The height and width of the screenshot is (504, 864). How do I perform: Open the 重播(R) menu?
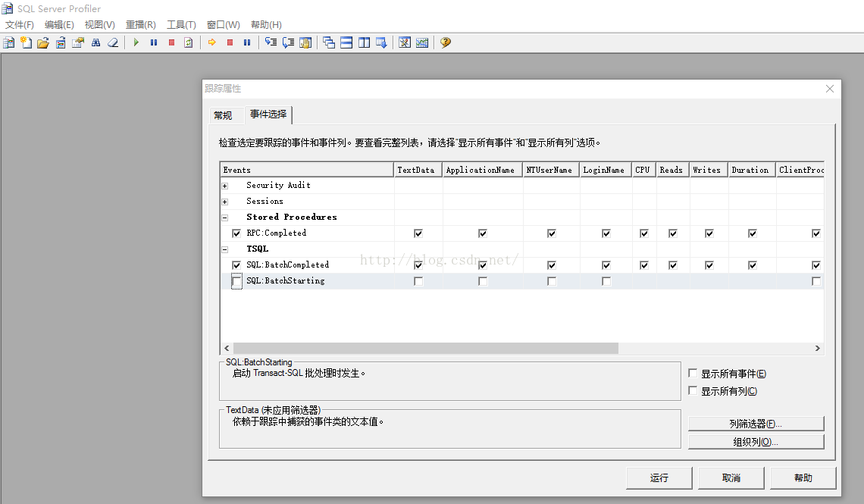click(140, 25)
